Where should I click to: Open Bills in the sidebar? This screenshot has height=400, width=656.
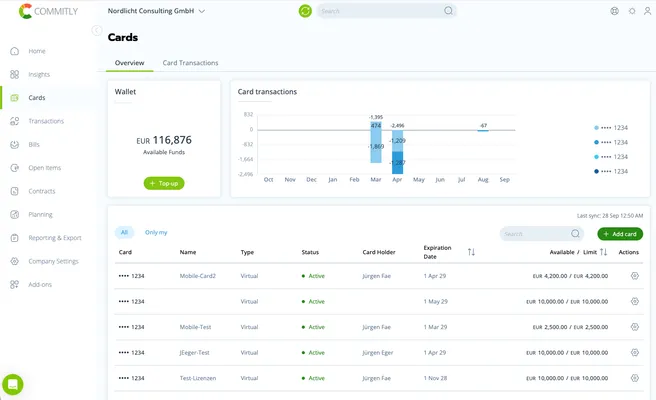pyautogui.click(x=34, y=145)
